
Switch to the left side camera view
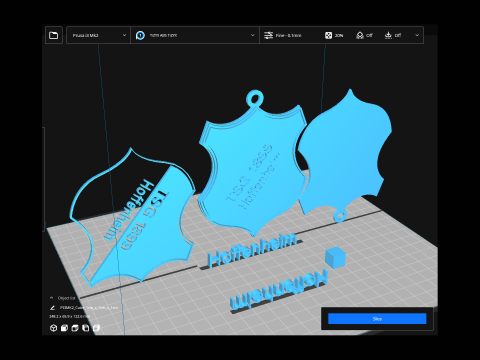click(86, 328)
